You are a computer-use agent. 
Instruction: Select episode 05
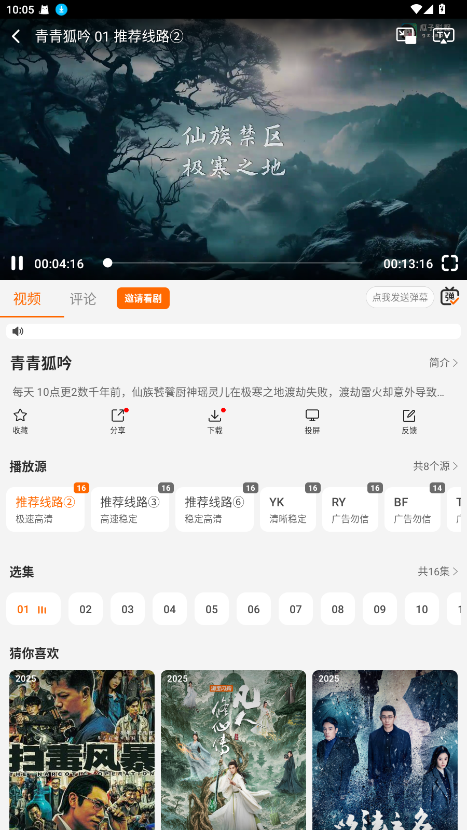[x=211, y=609]
